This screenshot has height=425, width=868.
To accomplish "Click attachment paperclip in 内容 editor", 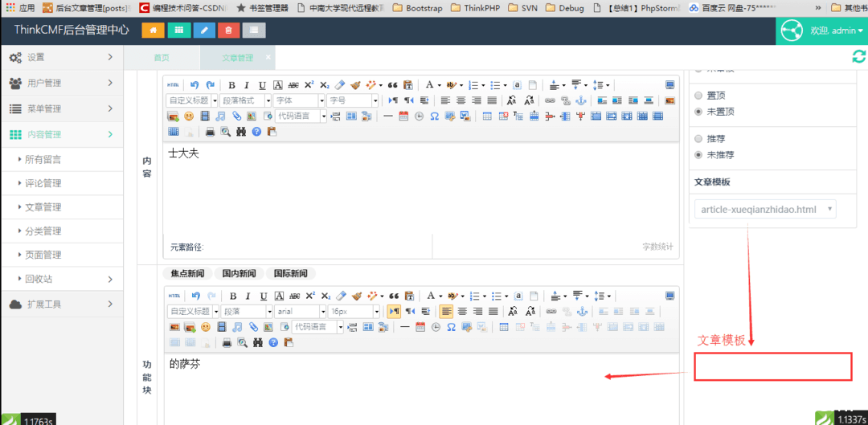I will pyautogui.click(x=236, y=116).
